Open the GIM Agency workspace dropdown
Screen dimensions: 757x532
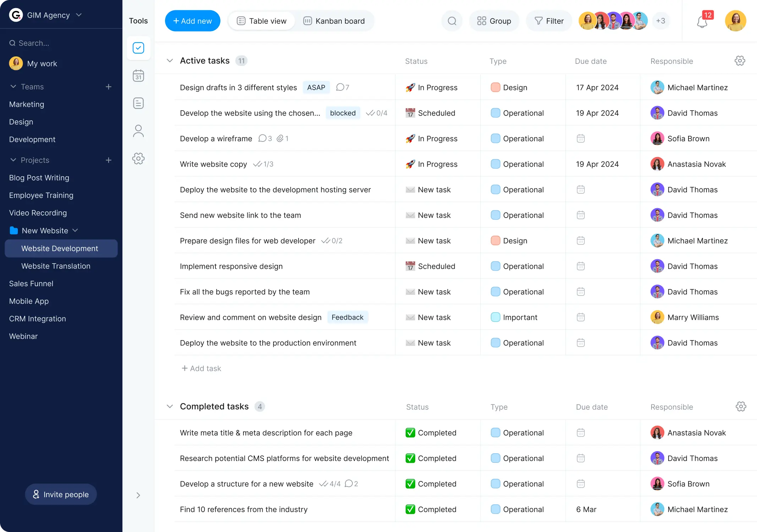79,15
